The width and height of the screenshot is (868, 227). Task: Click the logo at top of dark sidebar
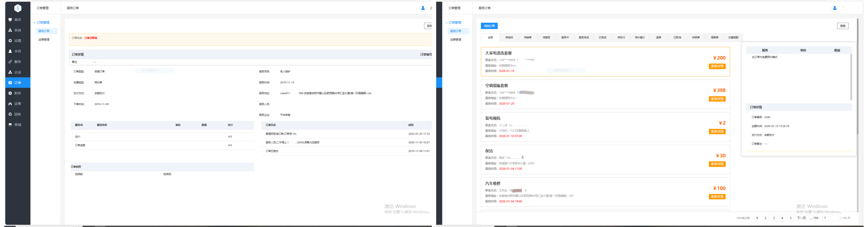click(x=18, y=8)
